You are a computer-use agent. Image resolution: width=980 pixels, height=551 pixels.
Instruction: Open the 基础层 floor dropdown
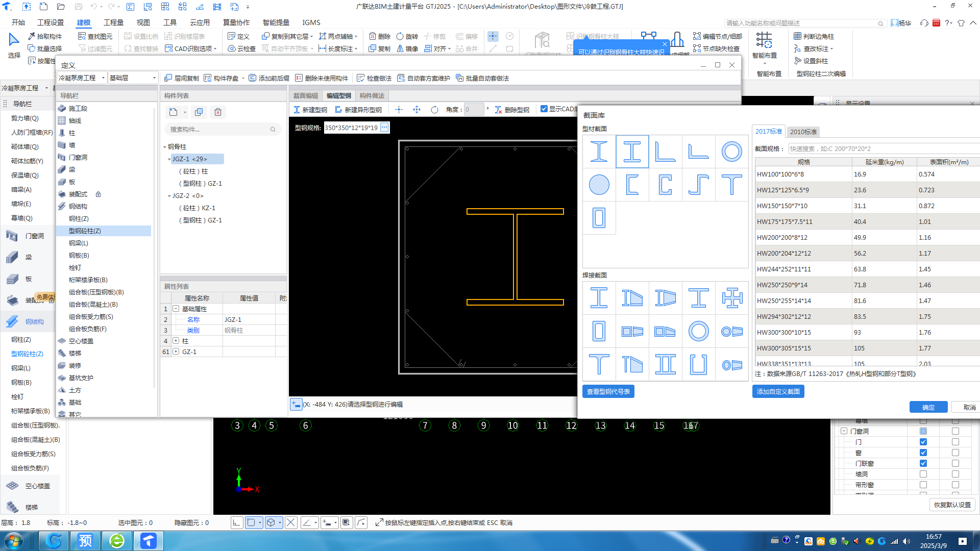(x=133, y=78)
